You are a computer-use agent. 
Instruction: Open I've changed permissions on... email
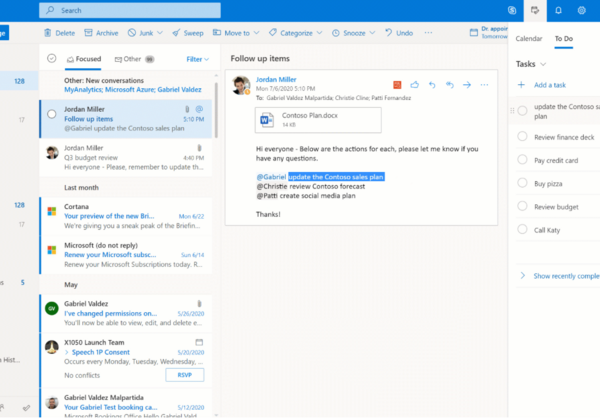click(x=126, y=313)
